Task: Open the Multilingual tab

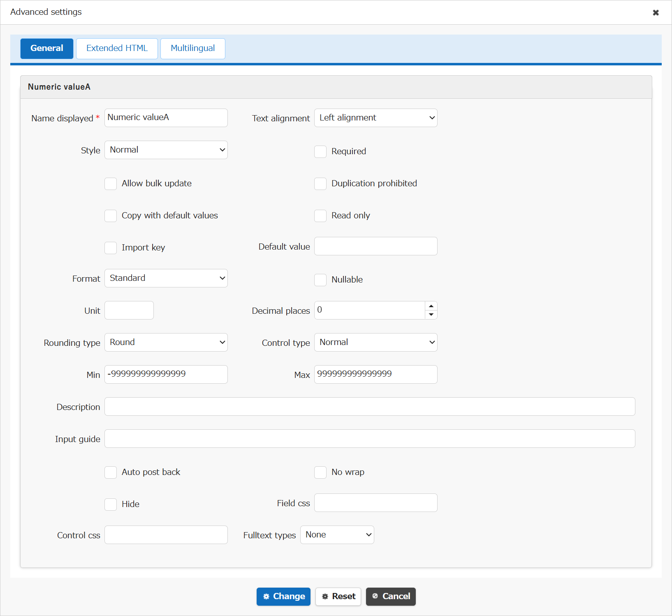Action: 193,49
